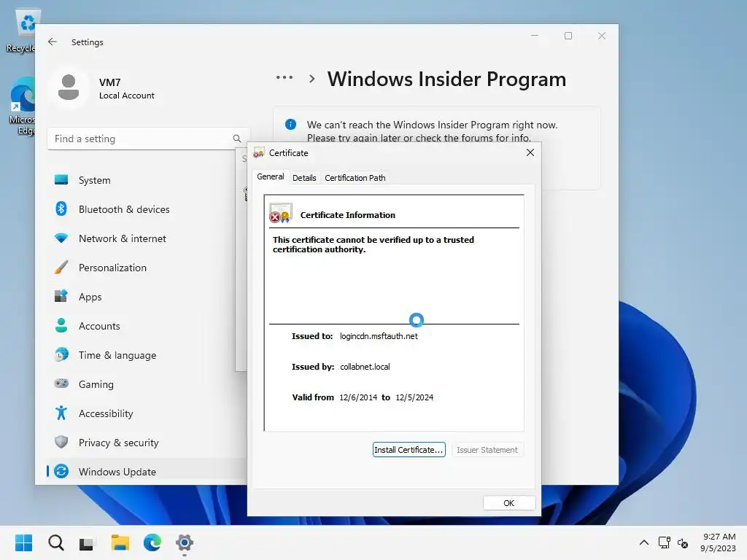
Task: Click the Time & language globe icon
Action: point(61,355)
